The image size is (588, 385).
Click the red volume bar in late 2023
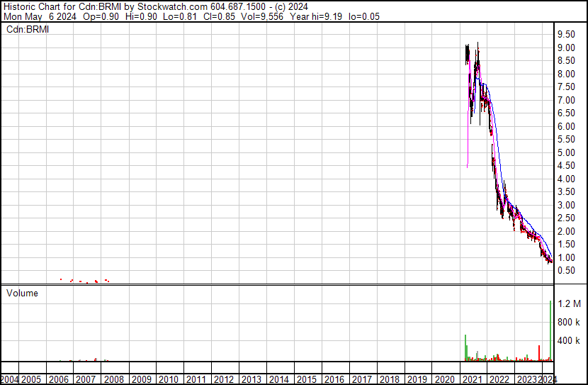pyautogui.click(x=539, y=353)
